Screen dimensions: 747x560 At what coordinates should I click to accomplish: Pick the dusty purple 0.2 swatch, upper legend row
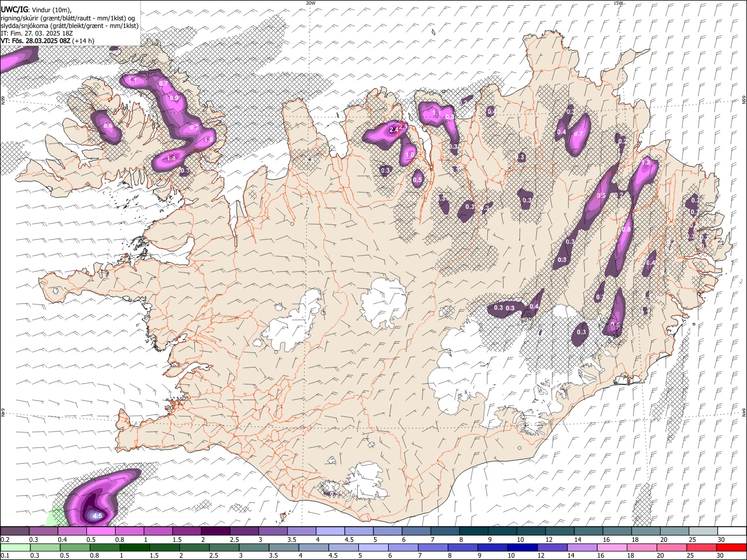coord(15,531)
